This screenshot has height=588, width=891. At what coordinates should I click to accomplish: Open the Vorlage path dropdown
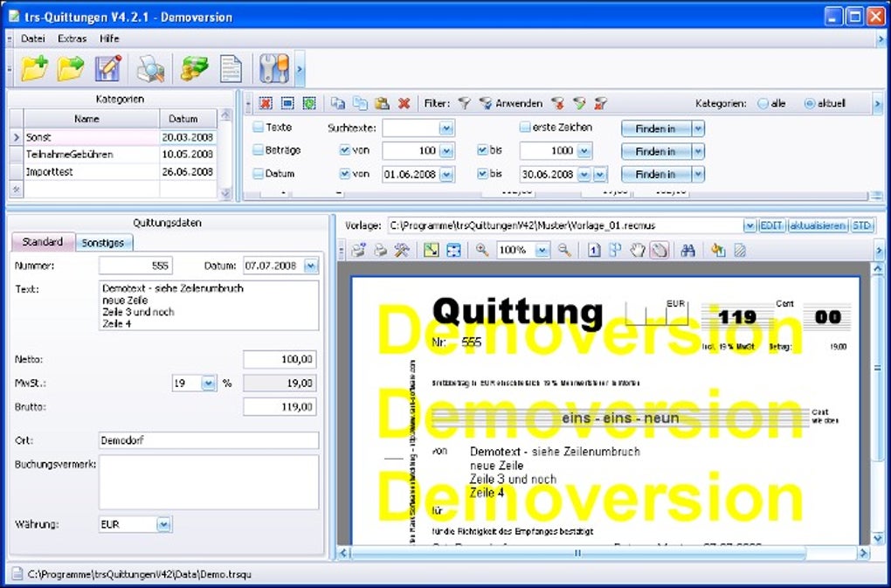[x=749, y=225]
